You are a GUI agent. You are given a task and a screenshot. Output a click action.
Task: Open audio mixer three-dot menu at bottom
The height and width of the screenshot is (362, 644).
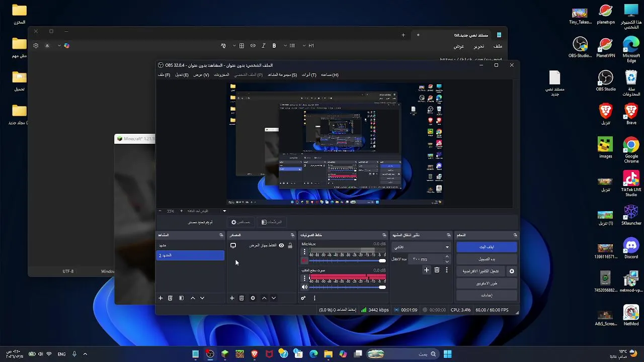click(x=314, y=298)
